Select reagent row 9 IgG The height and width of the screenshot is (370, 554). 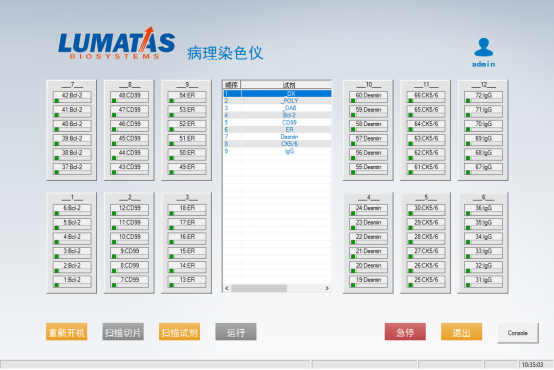click(x=277, y=151)
